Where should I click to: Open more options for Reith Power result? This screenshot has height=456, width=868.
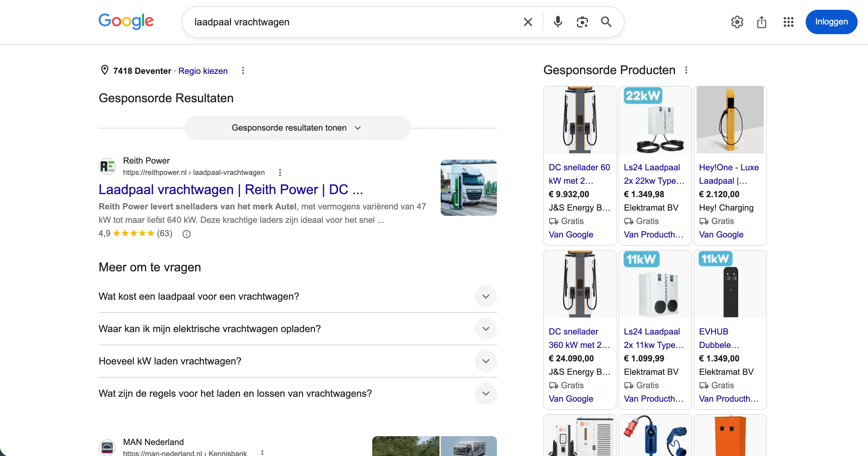pyautogui.click(x=280, y=172)
